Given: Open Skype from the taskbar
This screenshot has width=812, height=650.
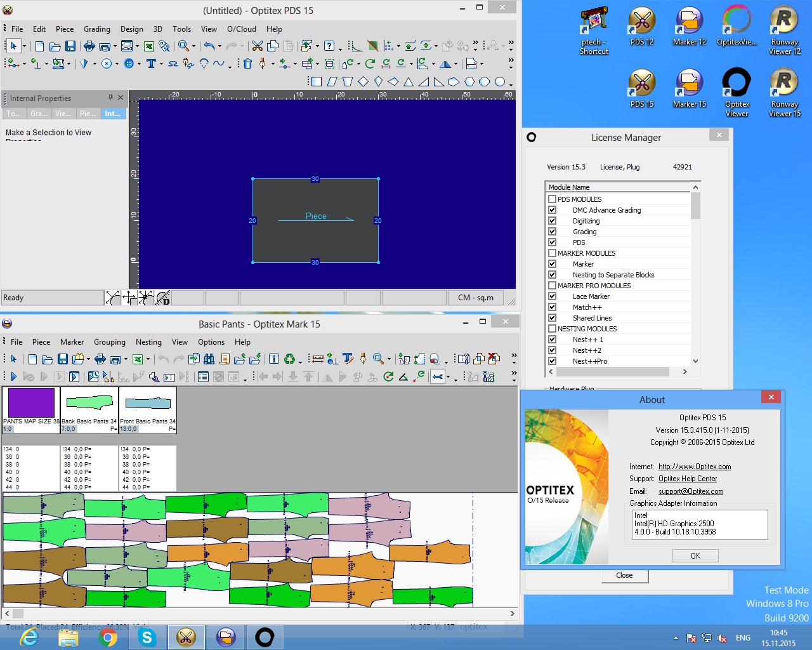Looking at the screenshot, I should (x=147, y=637).
